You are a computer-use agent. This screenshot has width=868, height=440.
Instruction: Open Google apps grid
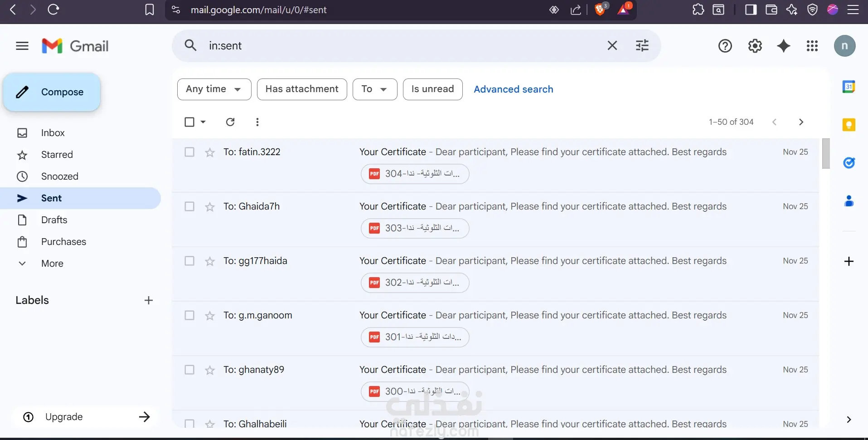click(x=812, y=46)
